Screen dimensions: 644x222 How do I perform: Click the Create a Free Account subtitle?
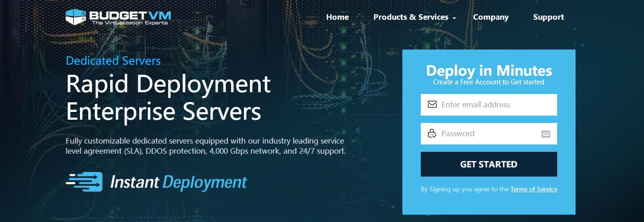coord(488,82)
